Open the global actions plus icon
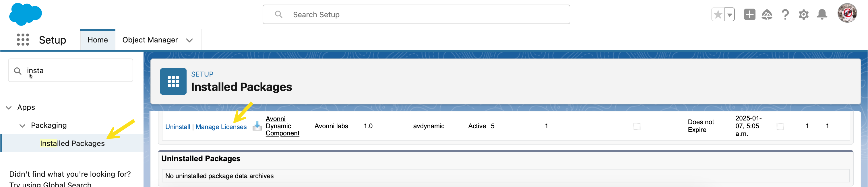The height and width of the screenshot is (187, 868). [x=749, y=15]
